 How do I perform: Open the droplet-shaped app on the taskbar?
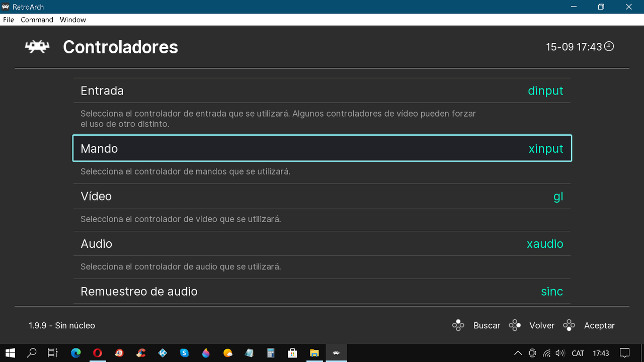206,353
